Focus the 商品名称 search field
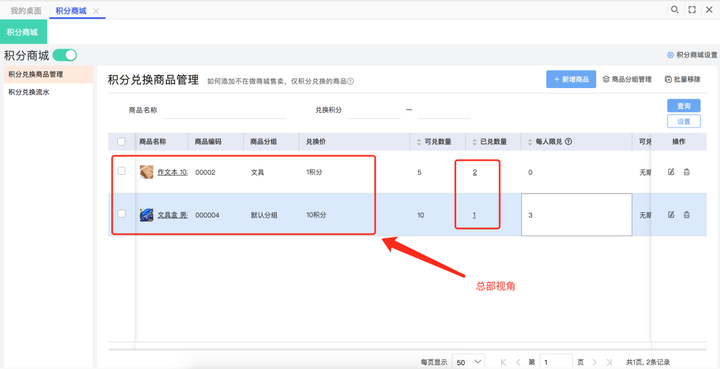Viewport: 720px width, 369px height. (x=225, y=110)
